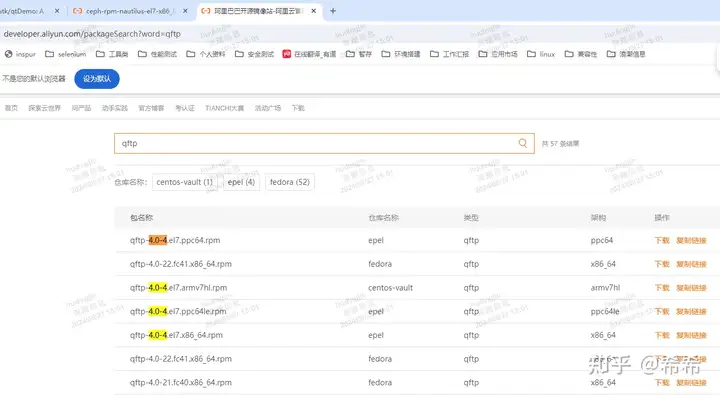This screenshot has height=395, width=720.
Task: Open 官方博客 navigation item
Action: [x=151, y=108]
